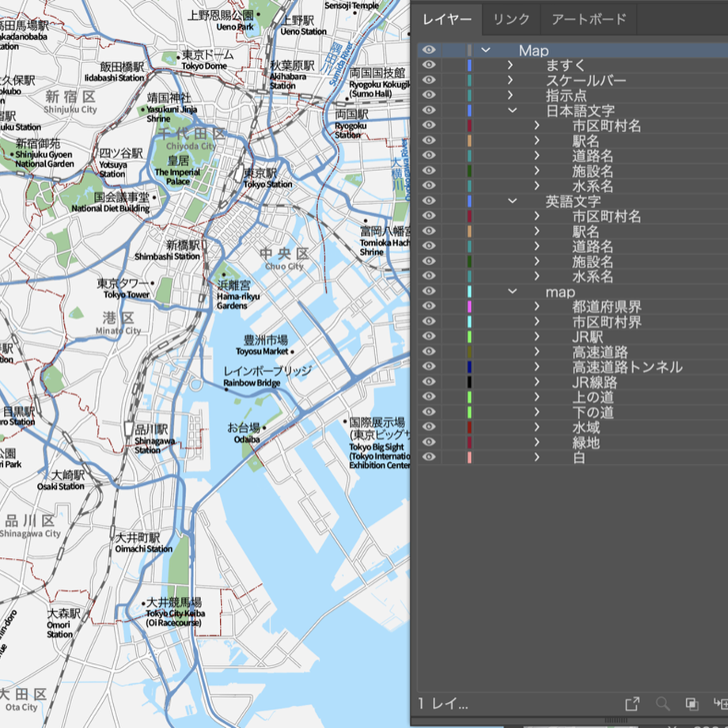Click the teal color bar of スケールバー
The width and height of the screenshot is (728, 728).
pos(469,80)
